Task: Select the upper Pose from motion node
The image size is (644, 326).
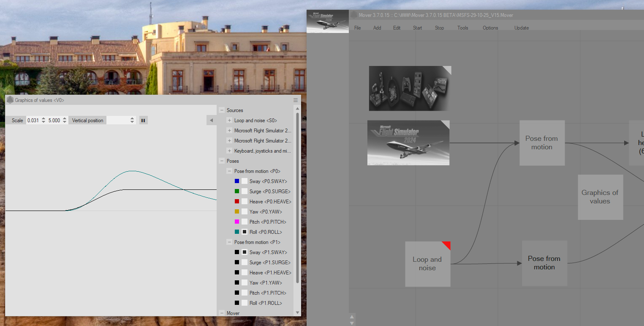Action: [x=542, y=143]
